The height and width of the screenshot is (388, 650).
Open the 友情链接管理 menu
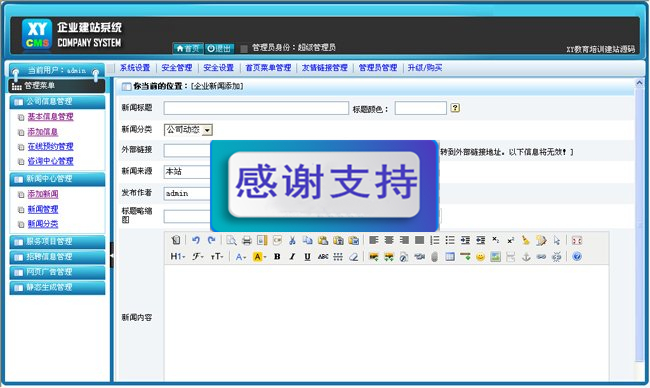(325, 68)
